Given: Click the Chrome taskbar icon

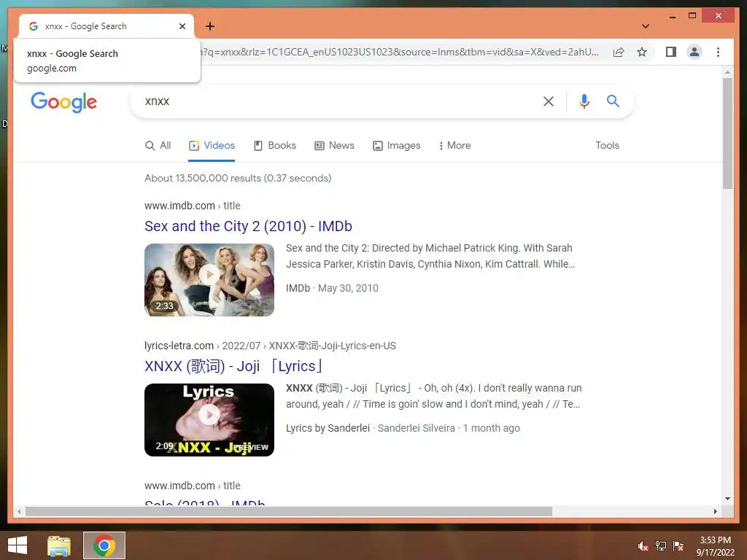Looking at the screenshot, I should [x=104, y=545].
